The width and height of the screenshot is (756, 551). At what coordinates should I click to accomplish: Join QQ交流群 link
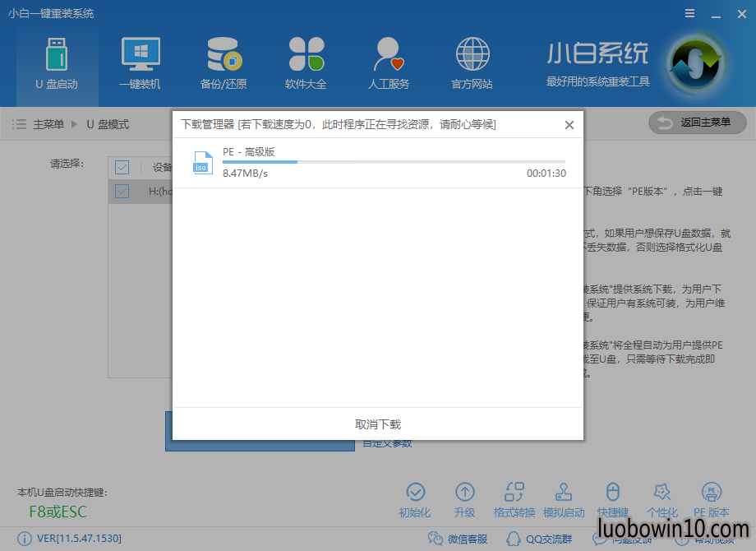click(x=539, y=539)
